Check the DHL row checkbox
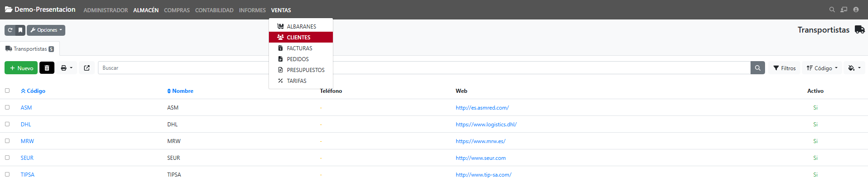This screenshot has height=187, width=868. 7,124
